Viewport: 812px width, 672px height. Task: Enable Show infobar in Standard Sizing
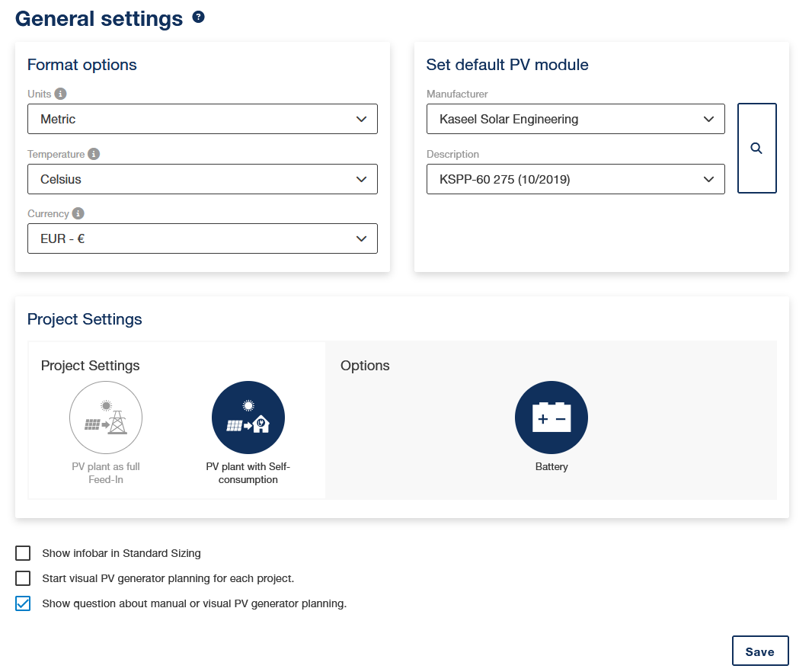point(23,553)
